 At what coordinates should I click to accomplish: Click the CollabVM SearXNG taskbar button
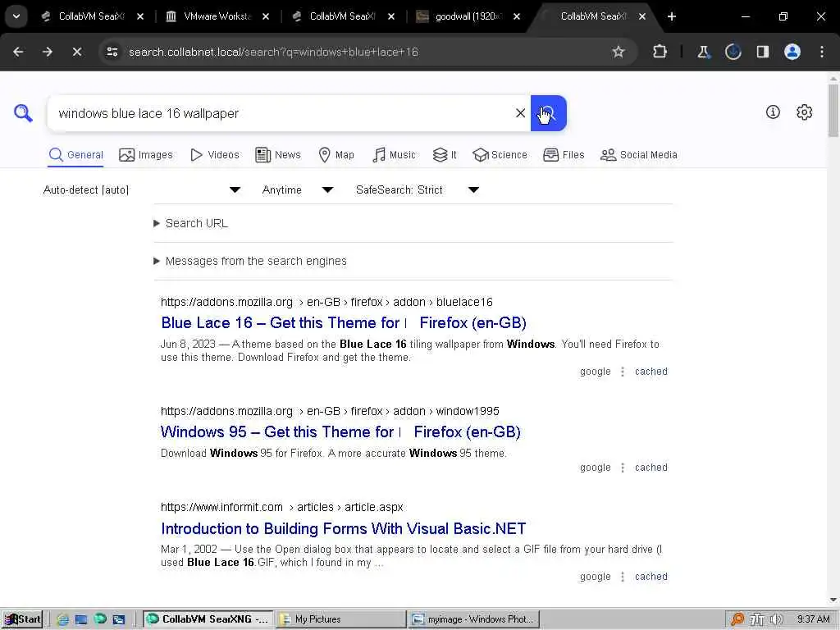pyautogui.click(x=208, y=619)
